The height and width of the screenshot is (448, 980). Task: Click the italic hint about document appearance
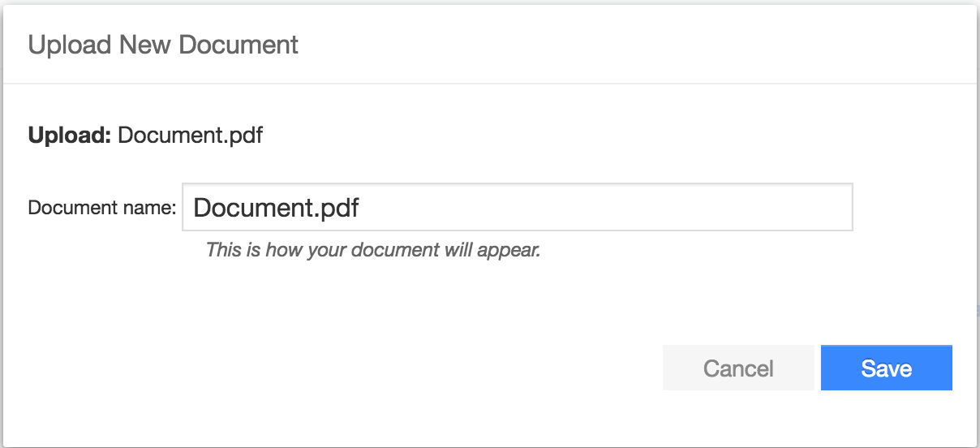point(372,250)
